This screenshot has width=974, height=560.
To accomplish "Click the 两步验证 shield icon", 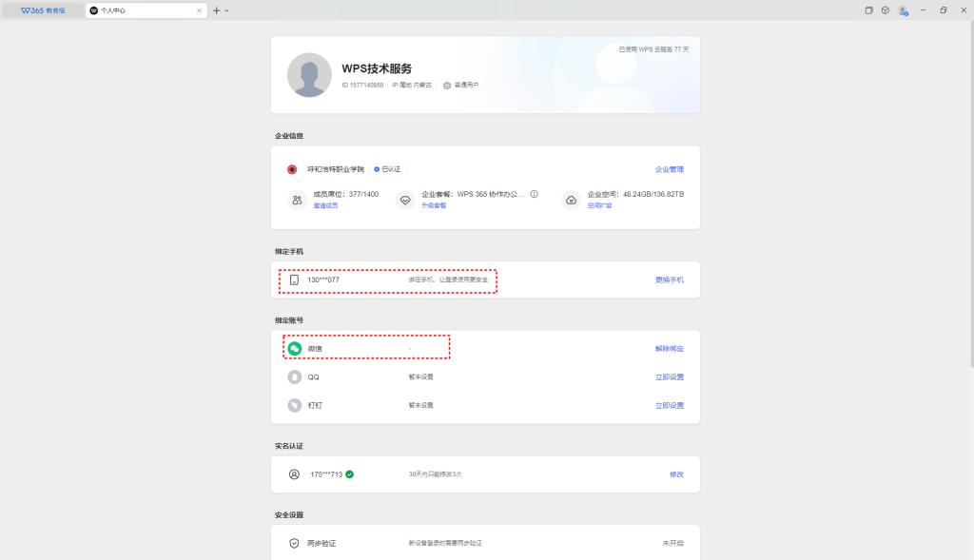I will pos(295,543).
